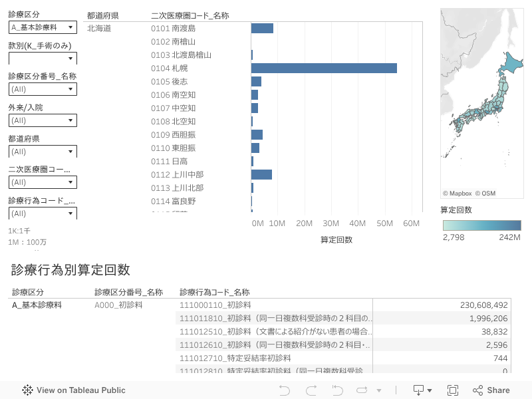532x399 pixels.
Task: Open the 診療区分番号_名称 filter dropdown
Action: (x=43, y=89)
